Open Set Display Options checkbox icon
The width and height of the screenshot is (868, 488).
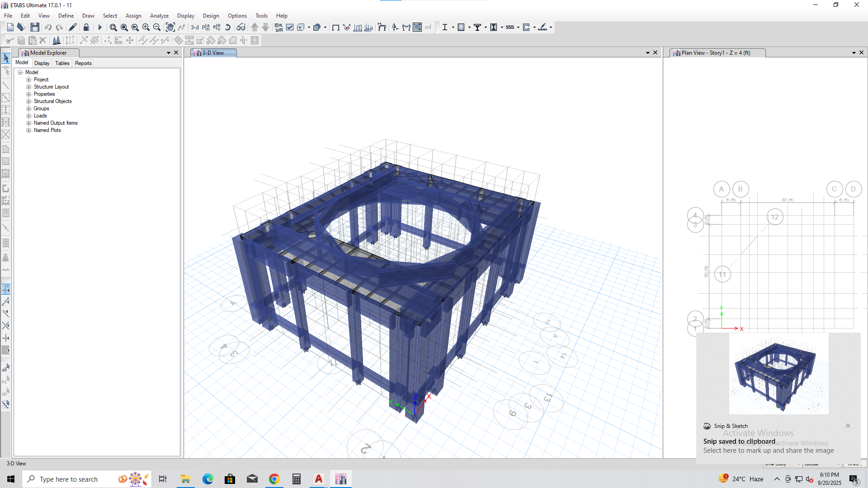[290, 28]
